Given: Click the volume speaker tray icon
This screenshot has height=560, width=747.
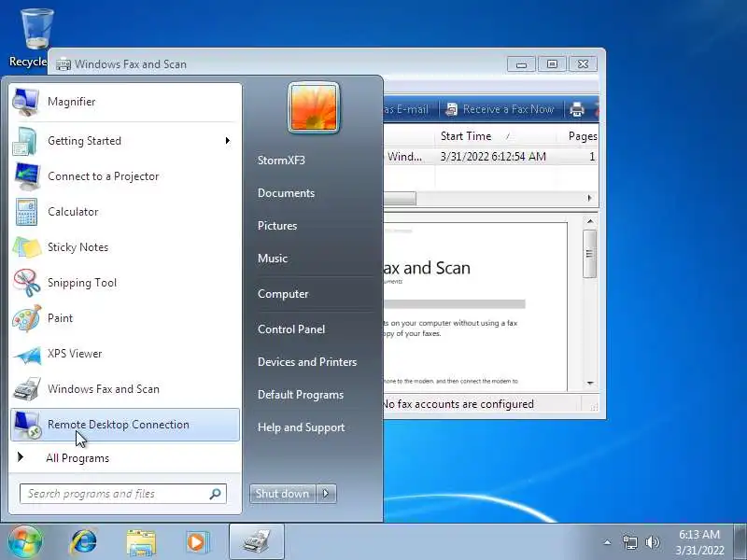Looking at the screenshot, I should tap(653, 542).
